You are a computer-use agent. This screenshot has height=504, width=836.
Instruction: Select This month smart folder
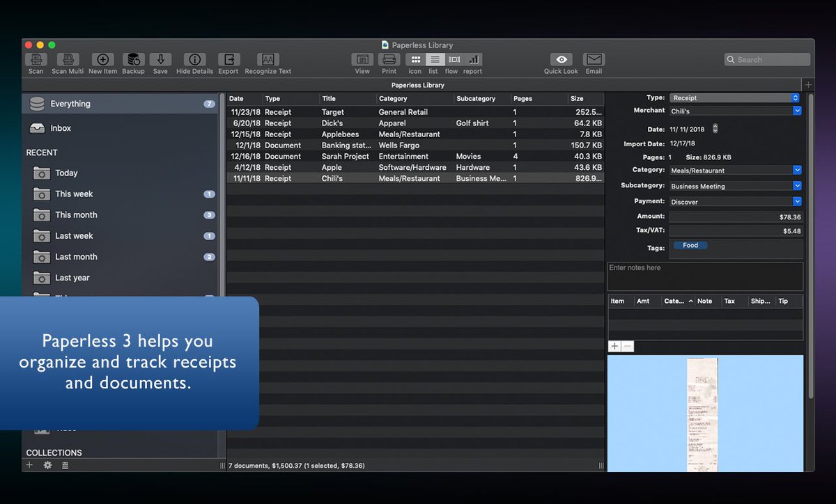[x=120, y=215]
